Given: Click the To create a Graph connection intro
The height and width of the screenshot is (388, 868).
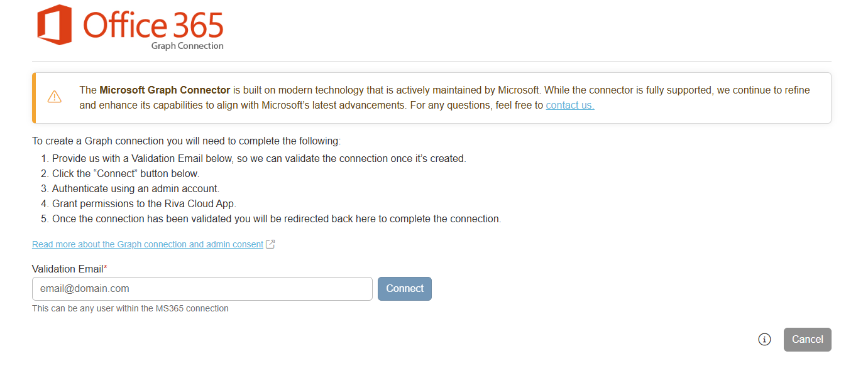Looking at the screenshot, I should [x=186, y=141].
